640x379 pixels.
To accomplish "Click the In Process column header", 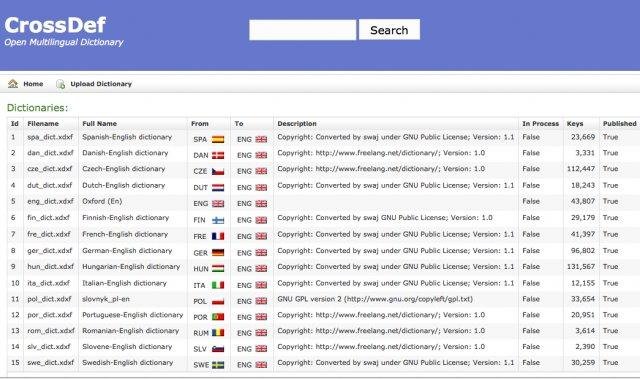I will tap(540, 123).
